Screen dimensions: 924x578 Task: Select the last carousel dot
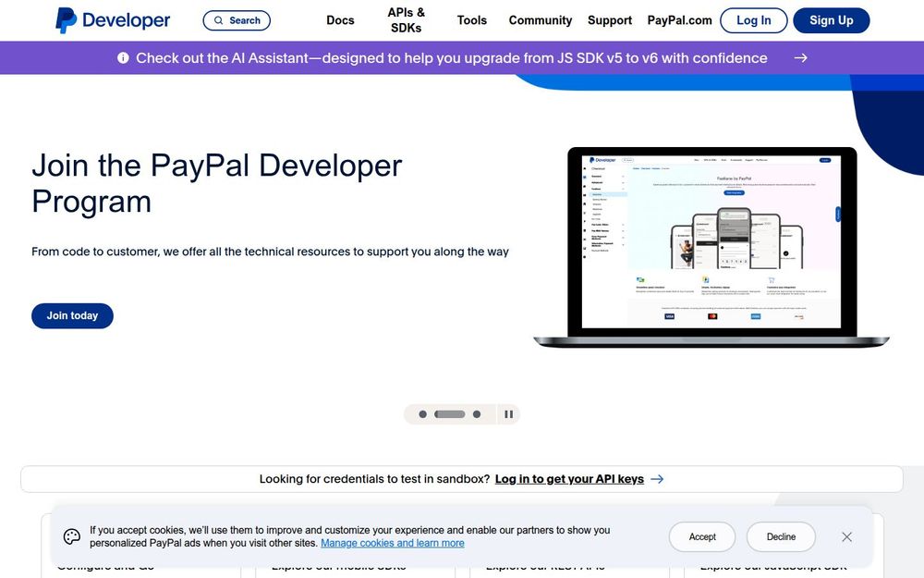(x=477, y=413)
